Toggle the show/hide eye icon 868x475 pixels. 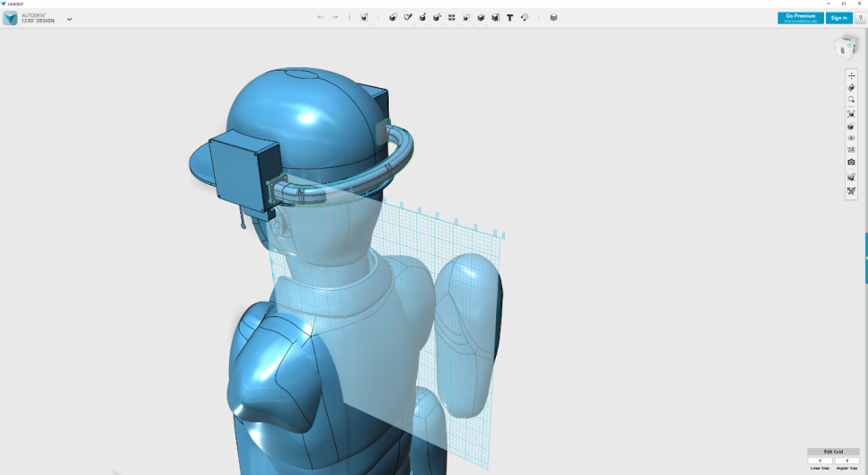pyautogui.click(x=851, y=138)
